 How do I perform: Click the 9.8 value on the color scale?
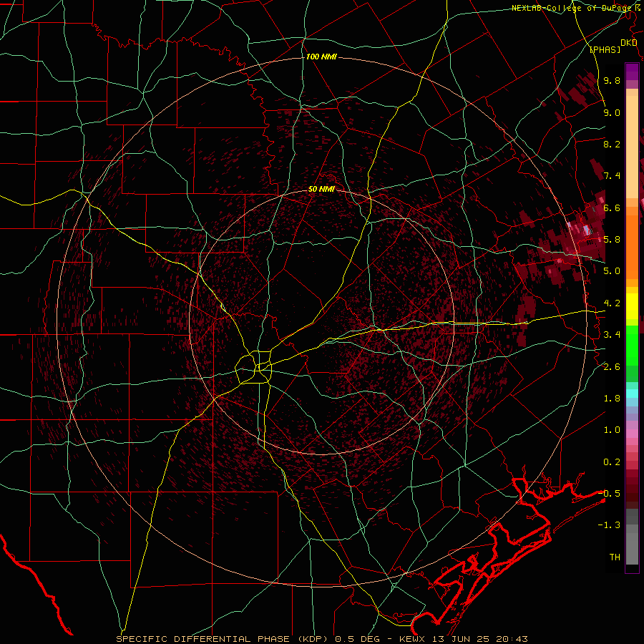coord(612,81)
